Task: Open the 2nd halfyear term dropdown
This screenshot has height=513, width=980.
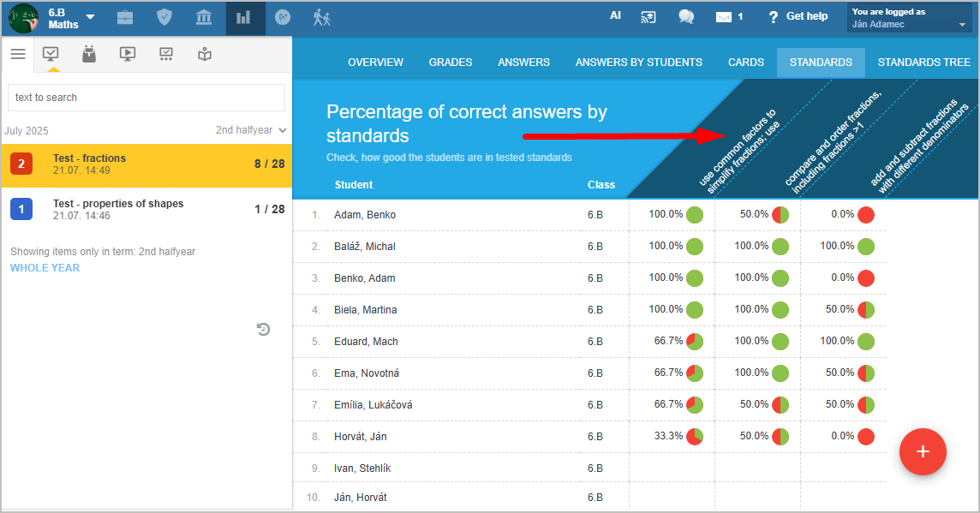Action: pyautogui.click(x=251, y=130)
